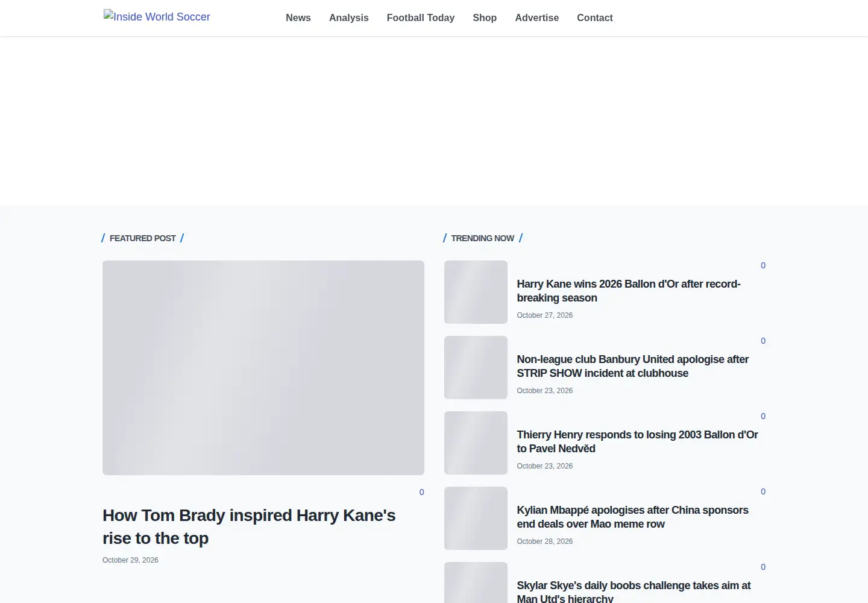The width and height of the screenshot is (868, 603).
Task: Read Harry Kane wins 2026 Ballon d'Or article
Action: tap(629, 291)
